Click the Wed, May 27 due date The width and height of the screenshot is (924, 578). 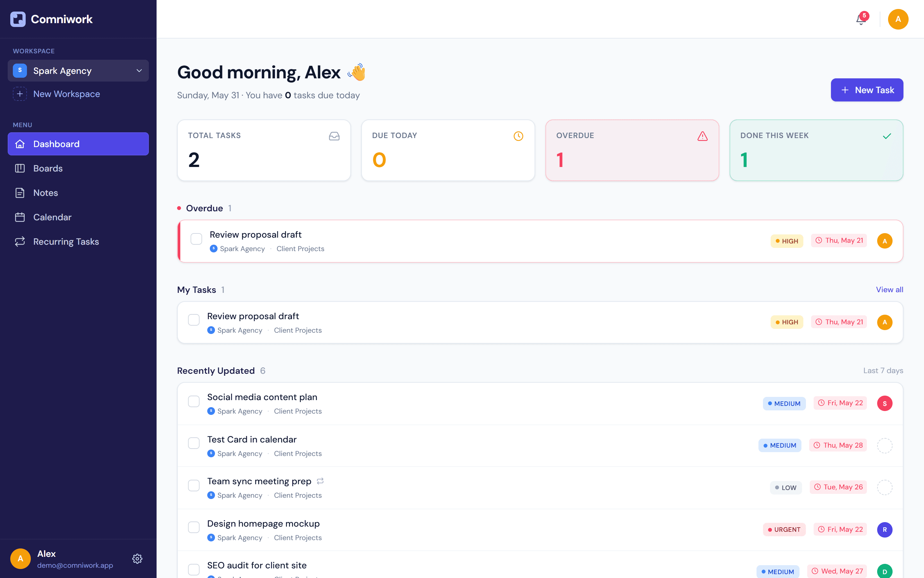point(837,571)
